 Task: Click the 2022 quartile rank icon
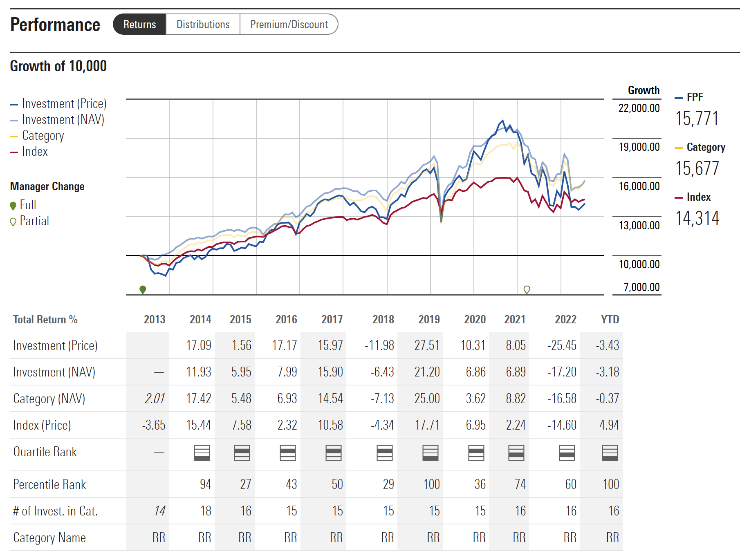click(566, 453)
